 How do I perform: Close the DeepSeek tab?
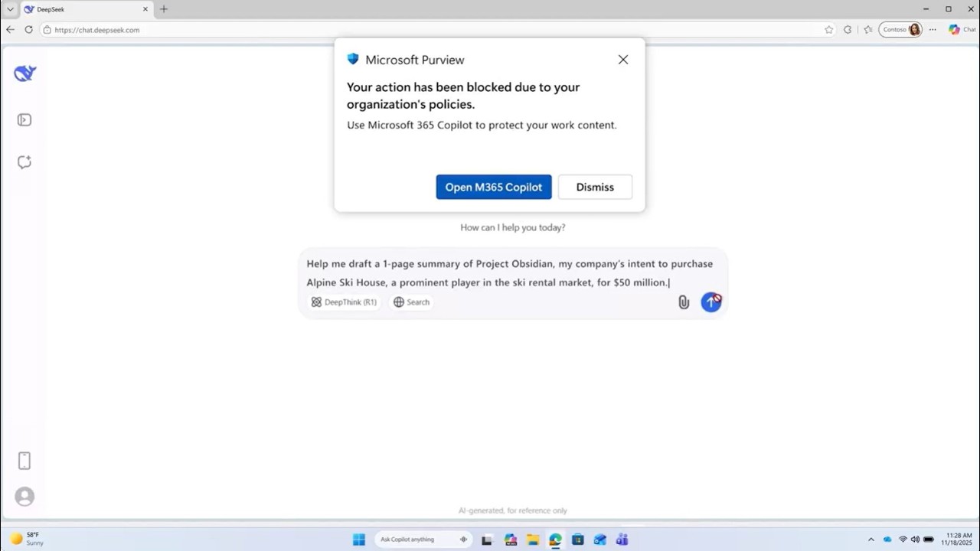point(145,9)
